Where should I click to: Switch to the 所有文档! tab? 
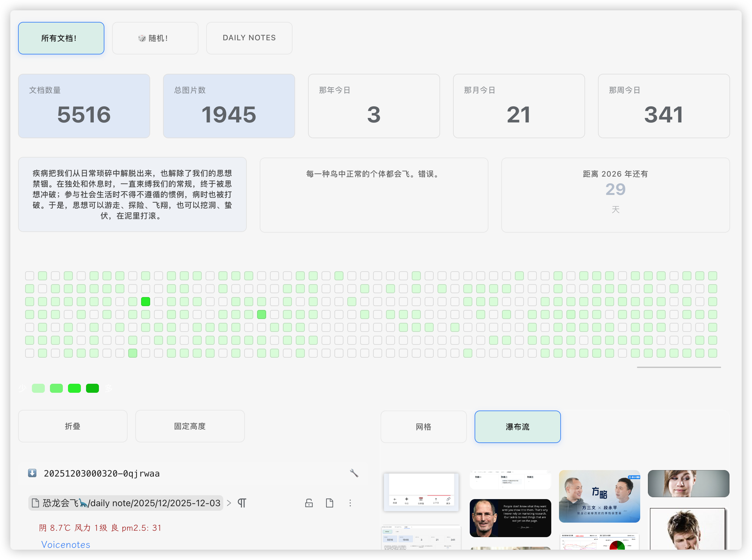[x=61, y=38]
